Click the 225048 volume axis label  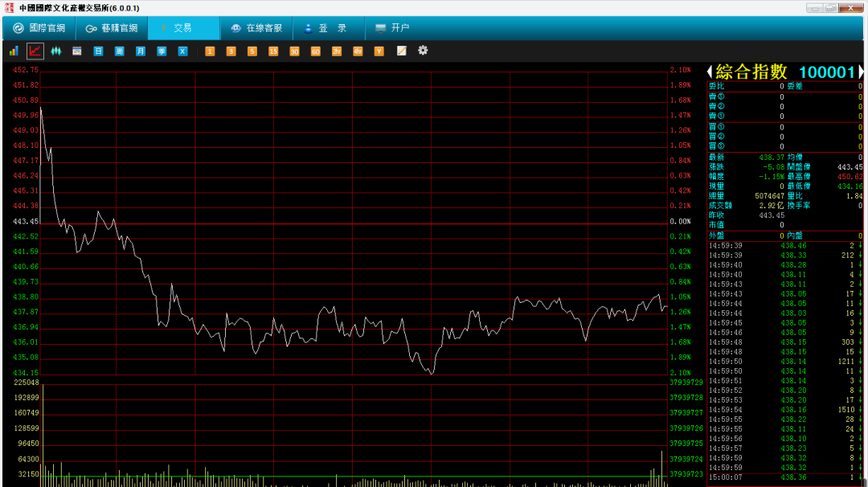tap(26, 383)
